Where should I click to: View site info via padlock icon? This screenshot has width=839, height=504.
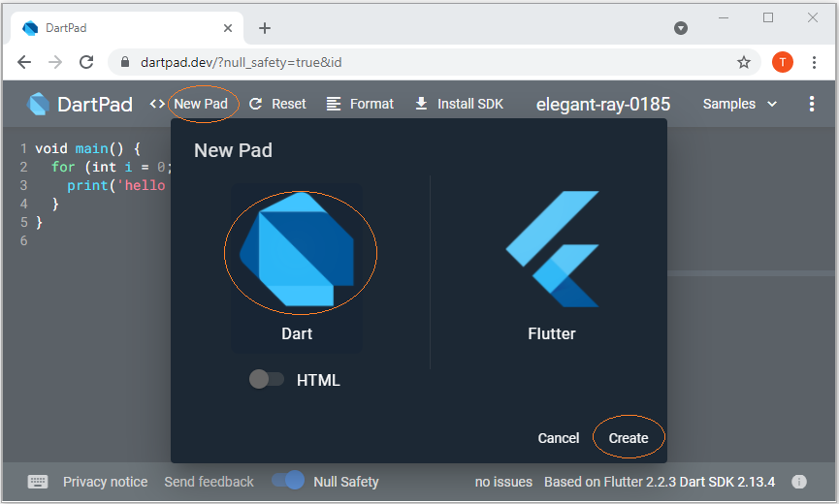(125, 62)
